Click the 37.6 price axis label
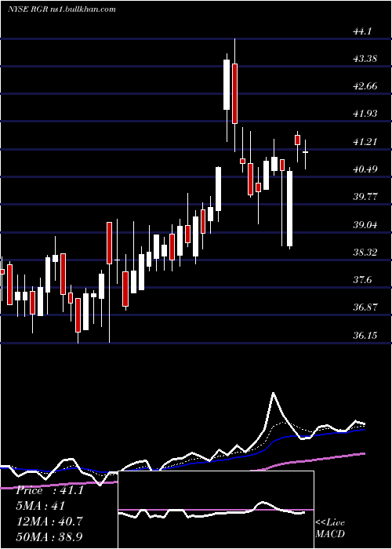Image resolution: width=392 pixels, height=549 pixels. [x=362, y=280]
